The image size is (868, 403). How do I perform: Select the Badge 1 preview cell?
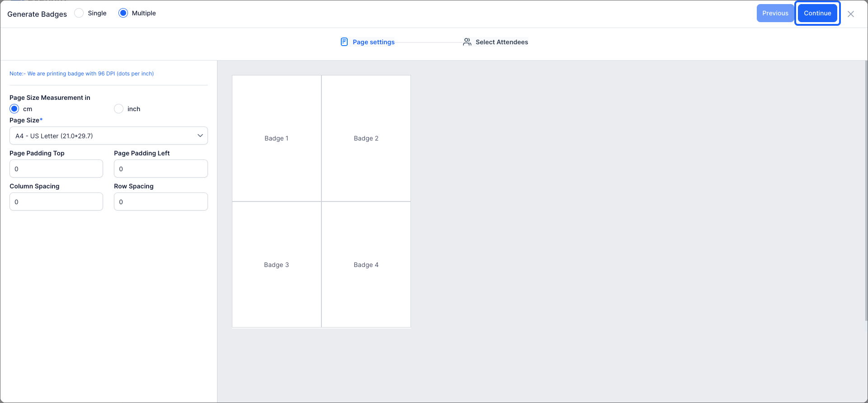[x=277, y=138]
